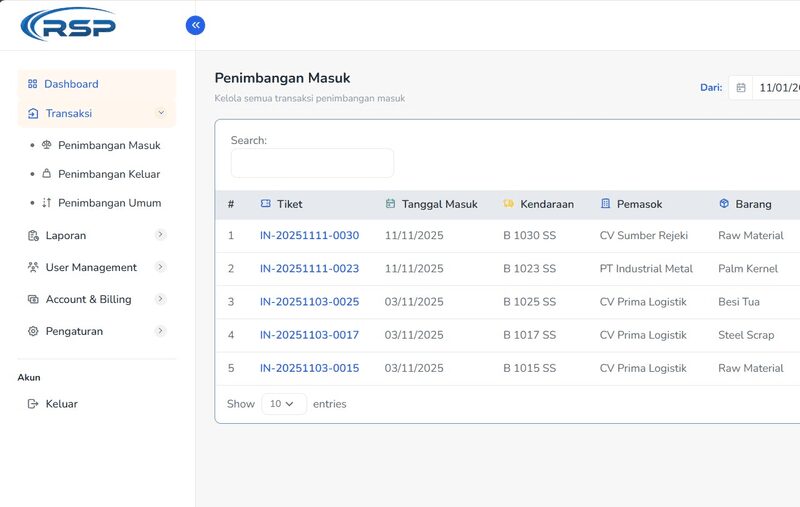This screenshot has height=507, width=800.
Task: Click truck icon in Kendaraan header
Action: click(x=509, y=204)
